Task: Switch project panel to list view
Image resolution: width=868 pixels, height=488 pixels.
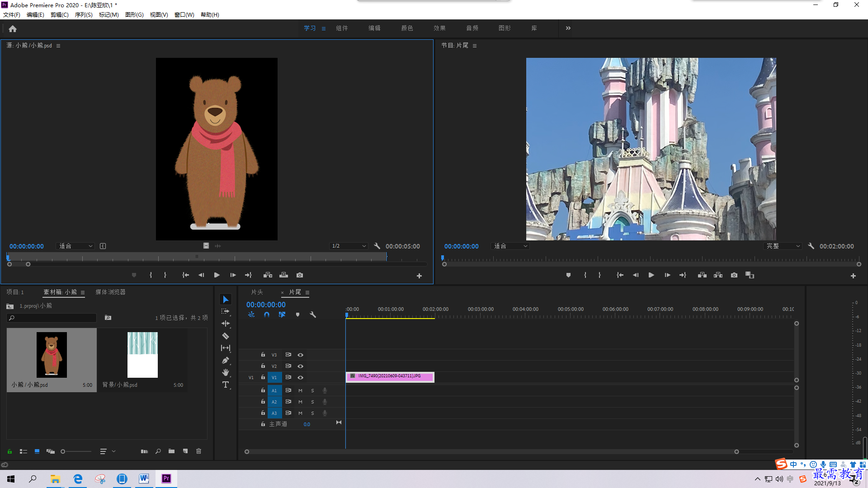Action: 24,451
